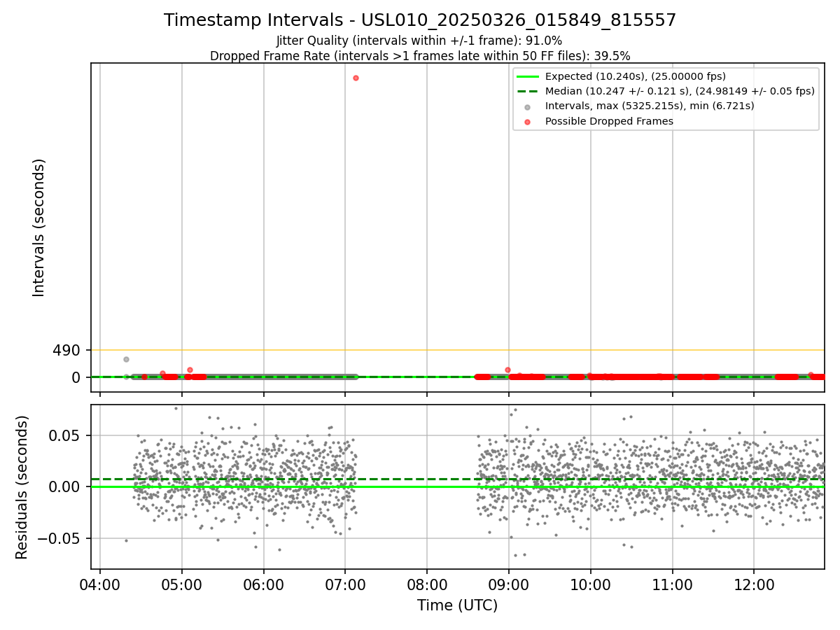Click the '08:00' time tick label

427,584
